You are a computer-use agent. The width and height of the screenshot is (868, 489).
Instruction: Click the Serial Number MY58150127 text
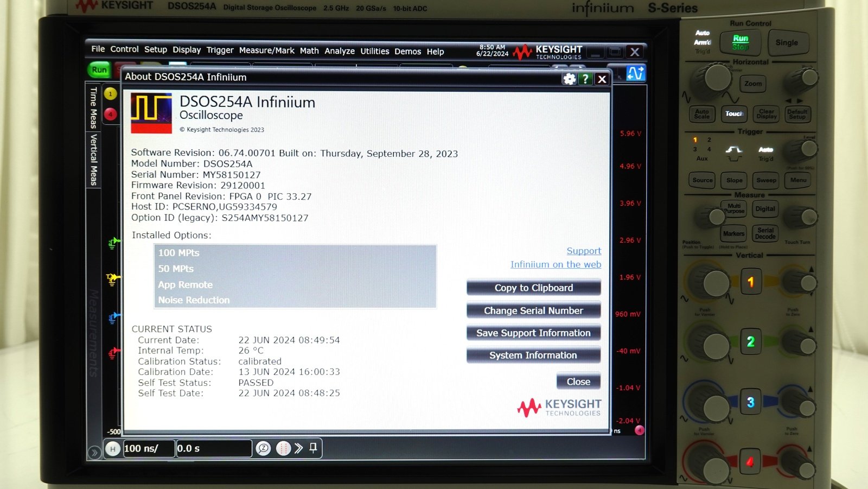click(196, 174)
